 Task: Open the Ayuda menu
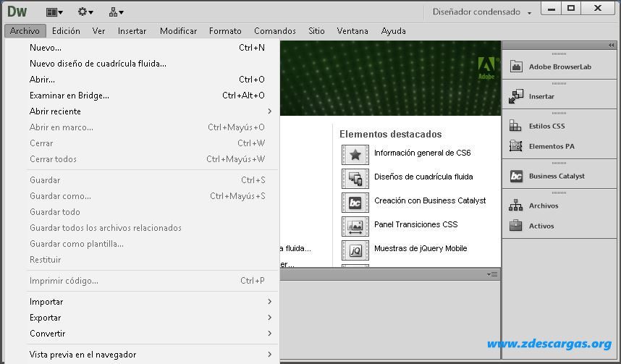click(393, 31)
